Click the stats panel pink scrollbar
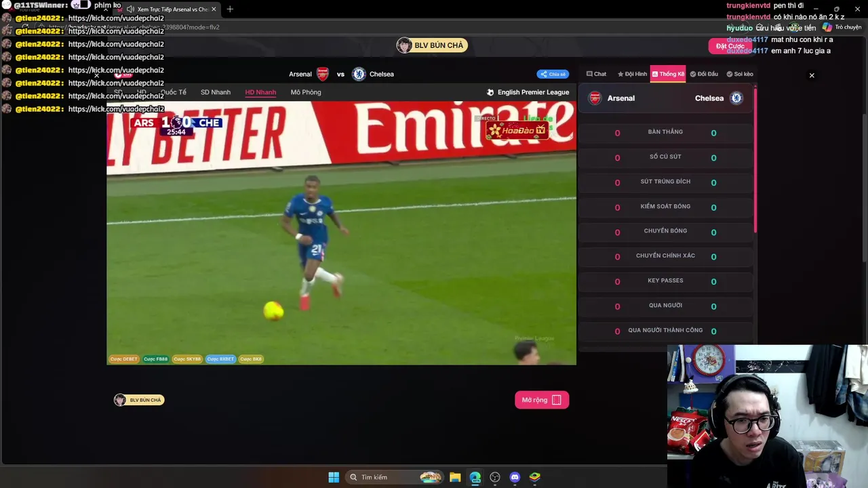The image size is (868, 488). pyautogui.click(x=755, y=160)
